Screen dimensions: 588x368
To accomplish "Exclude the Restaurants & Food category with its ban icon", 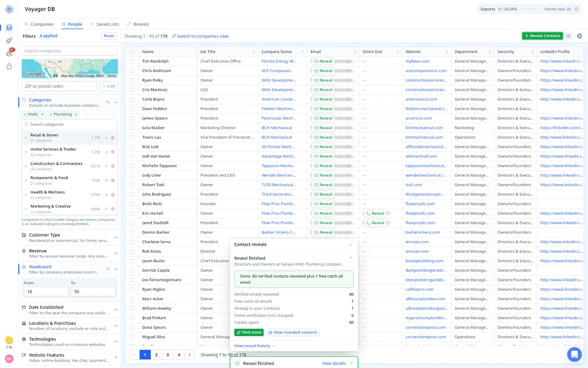I will (x=113, y=180).
